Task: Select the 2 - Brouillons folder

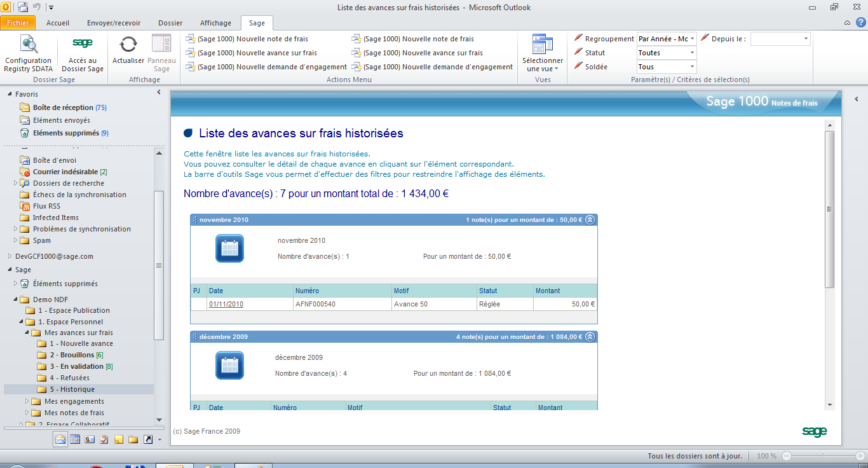Action: [x=76, y=355]
